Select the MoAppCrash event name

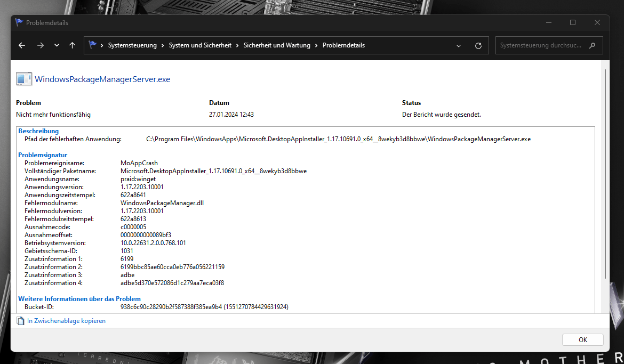pos(139,163)
